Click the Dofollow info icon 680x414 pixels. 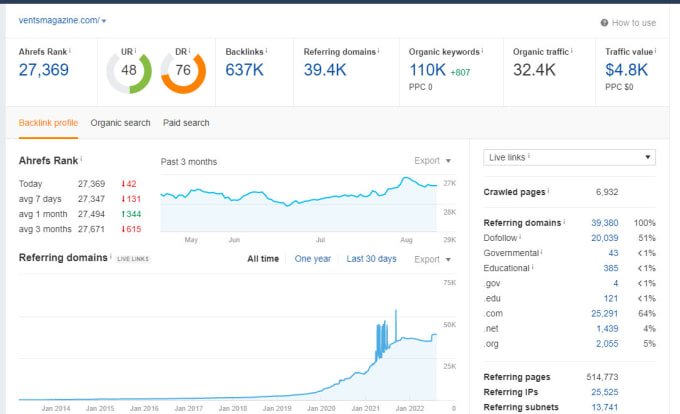pos(520,237)
